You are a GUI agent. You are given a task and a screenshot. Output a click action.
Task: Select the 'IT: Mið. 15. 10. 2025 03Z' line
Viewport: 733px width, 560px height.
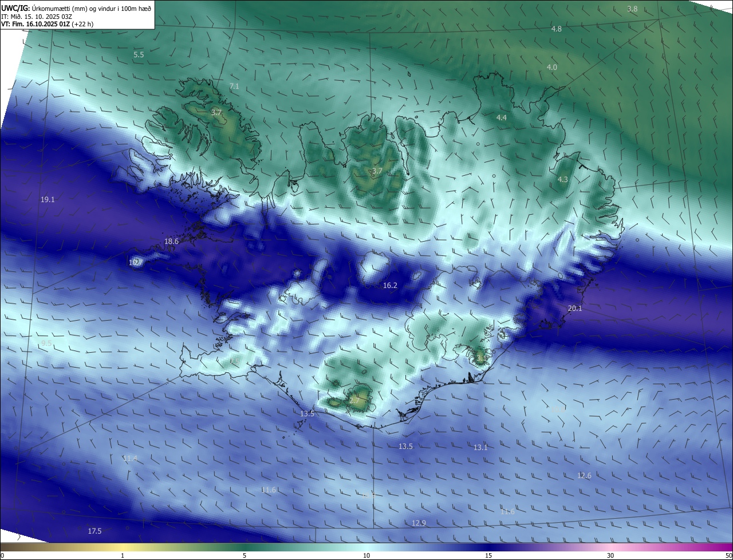pos(36,17)
